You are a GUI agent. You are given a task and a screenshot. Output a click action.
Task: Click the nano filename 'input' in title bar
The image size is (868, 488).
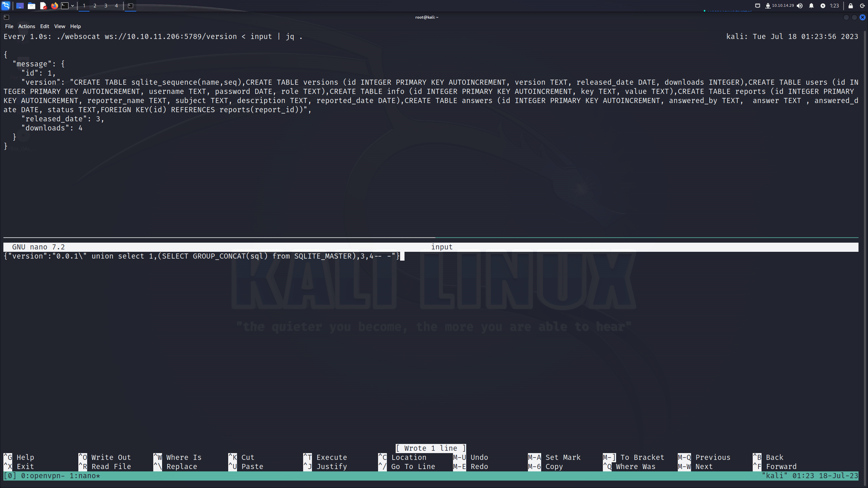(x=442, y=247)
